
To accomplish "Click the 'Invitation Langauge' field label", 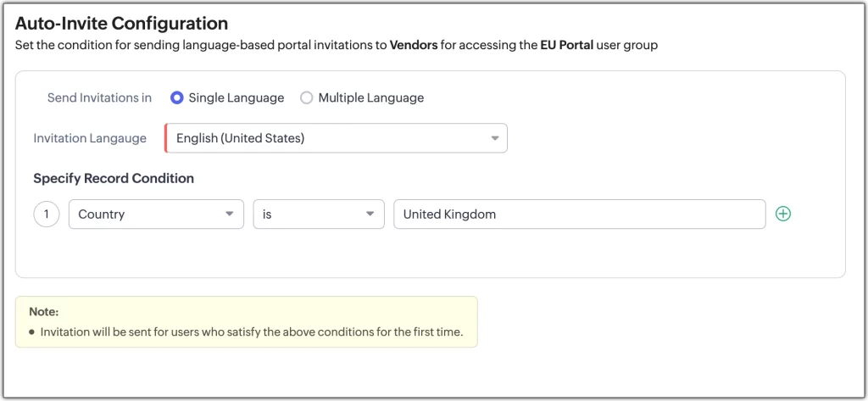I will [x=90, y=138].
